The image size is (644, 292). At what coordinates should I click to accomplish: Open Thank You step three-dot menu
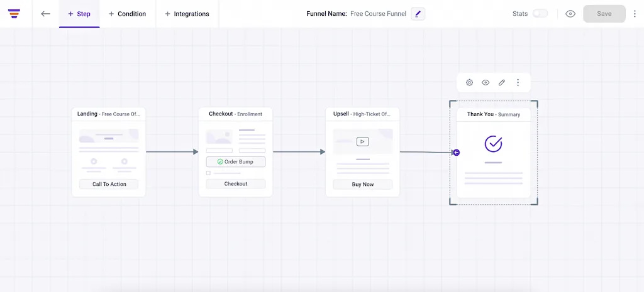pos(518,82)
